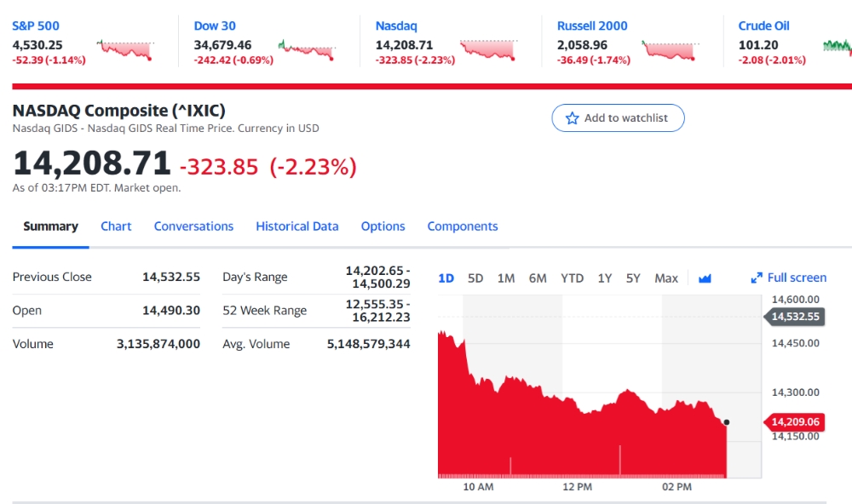Click the Volume value 3,135,874,000
The image size is (852, 504).
(158, 344)
